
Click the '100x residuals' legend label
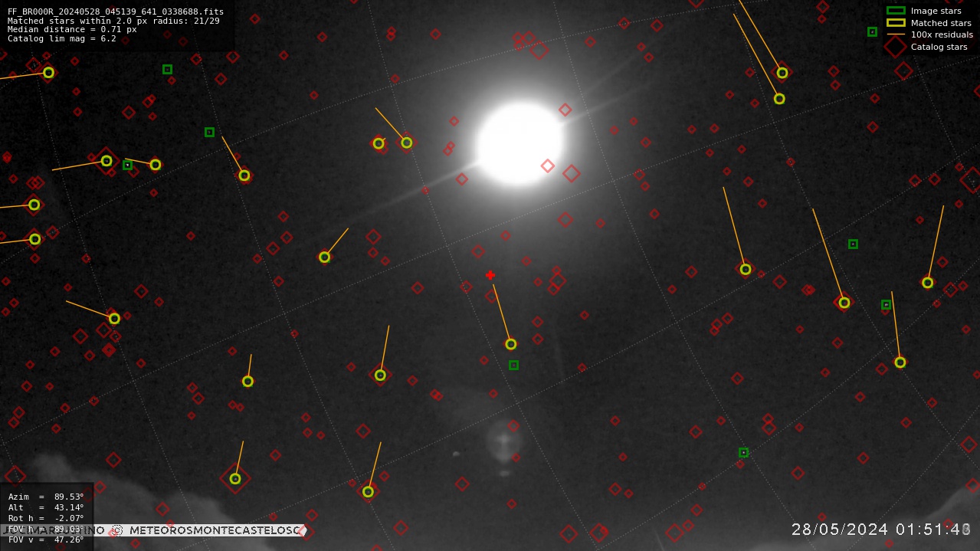pyautogui.click(x=942, y=34)
